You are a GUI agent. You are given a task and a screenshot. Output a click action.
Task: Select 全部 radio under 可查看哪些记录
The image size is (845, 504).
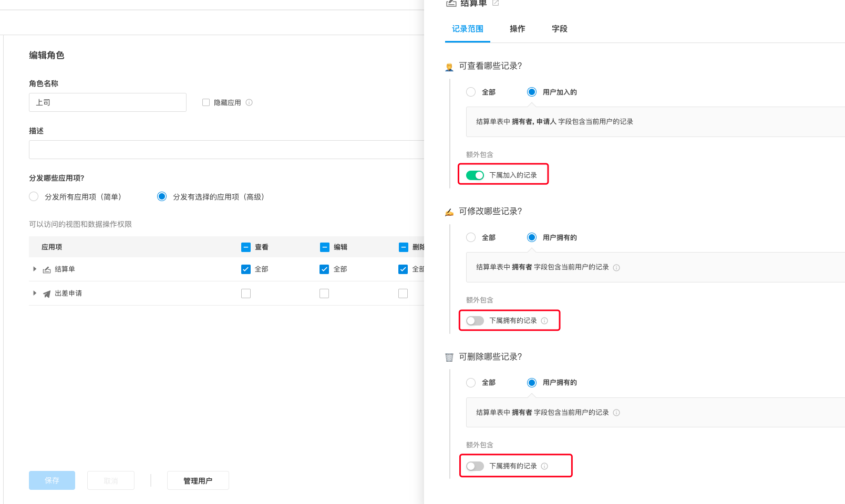(x=471, y=92)
